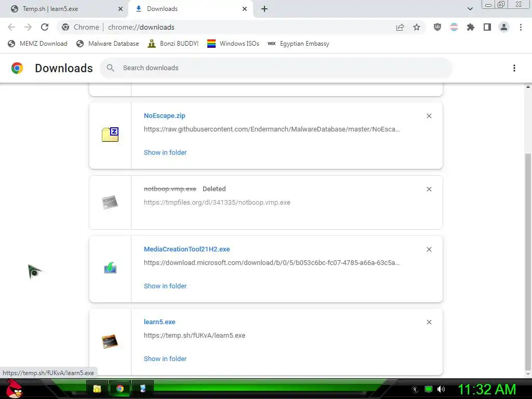Open the Egyptian Embassy bookmark
This screenshot has height=399, width=532.
point(298,44)
